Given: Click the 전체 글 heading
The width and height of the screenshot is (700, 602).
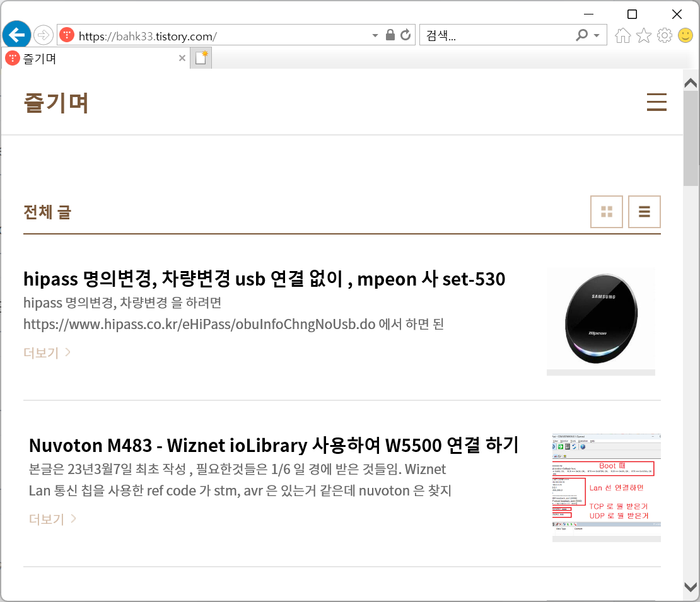Looking at the screenshot, I should point(47,212).
